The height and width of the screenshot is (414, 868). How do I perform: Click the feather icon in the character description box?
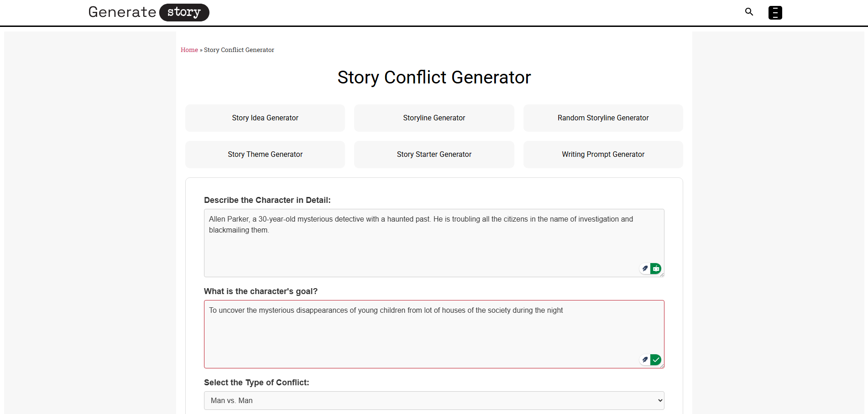(x=644, y=269)
